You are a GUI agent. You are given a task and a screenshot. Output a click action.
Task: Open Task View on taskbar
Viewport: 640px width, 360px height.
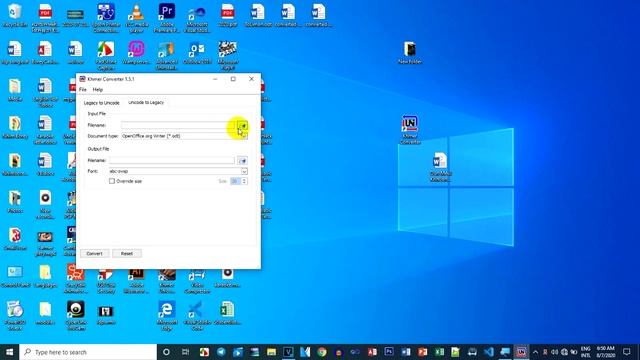click(185, 352)
